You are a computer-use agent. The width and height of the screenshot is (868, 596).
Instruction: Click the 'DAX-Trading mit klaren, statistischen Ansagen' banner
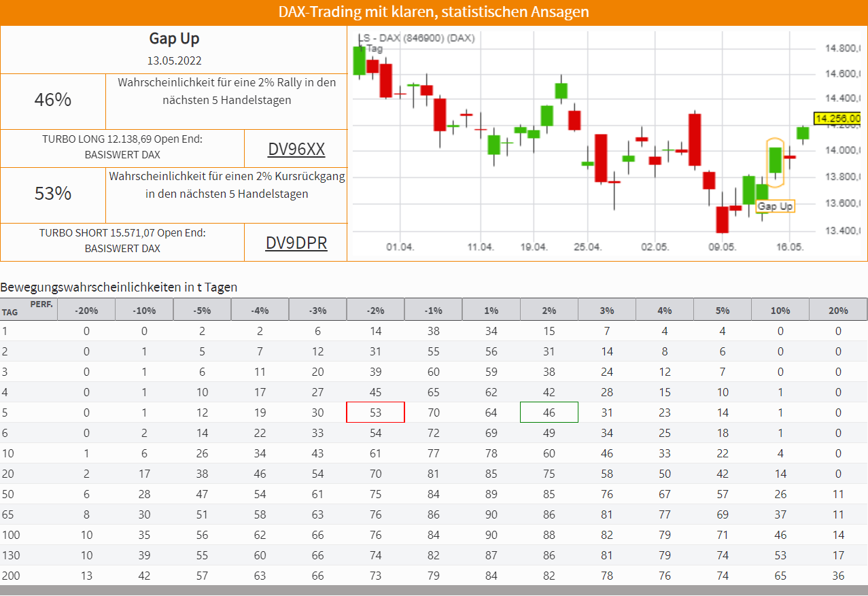pyautogui.click(x=434, y=12)
